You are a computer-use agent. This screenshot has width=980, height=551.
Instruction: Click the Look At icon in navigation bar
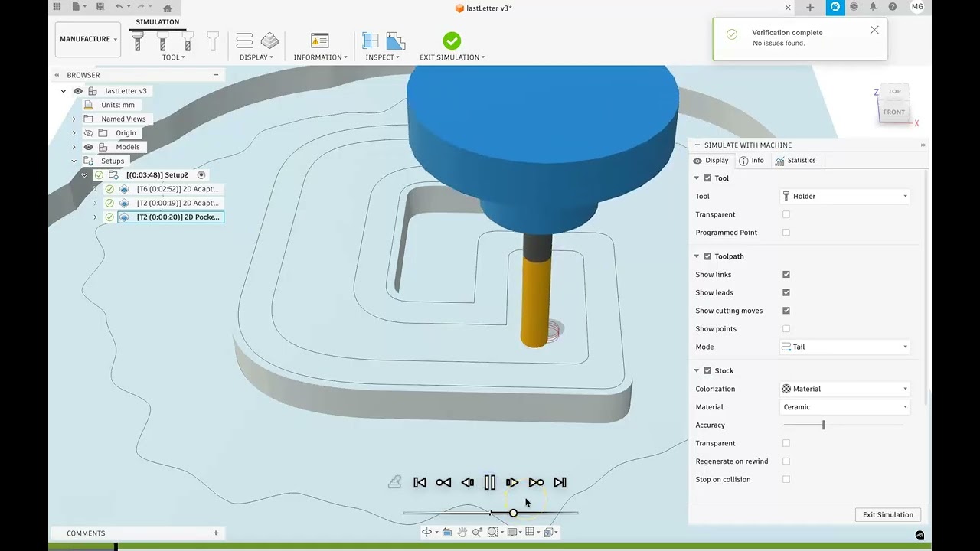pyautogui.click(x=447, y=532)
